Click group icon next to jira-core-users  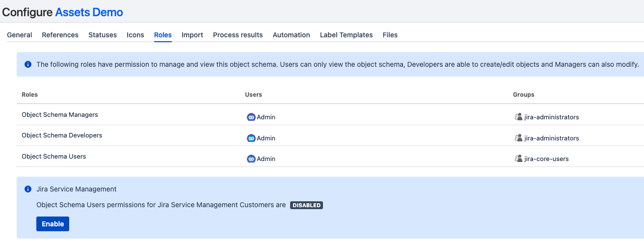518,159
